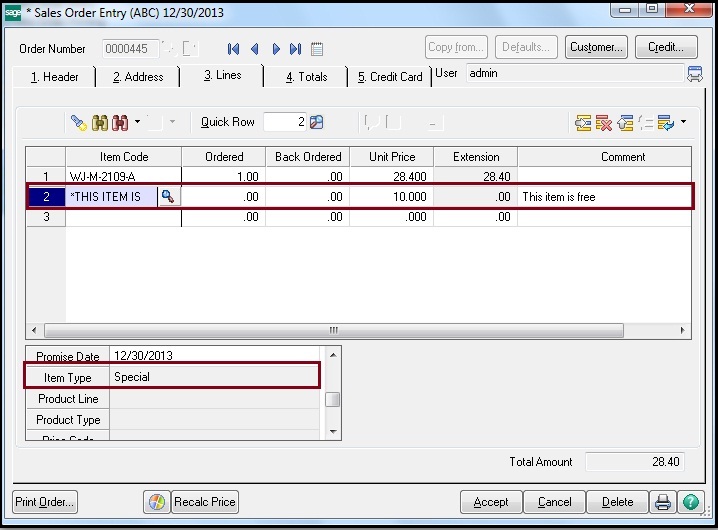Screen dimensions: 718x530
Task: Click the insert row icon
Action: tap(583, 123)
